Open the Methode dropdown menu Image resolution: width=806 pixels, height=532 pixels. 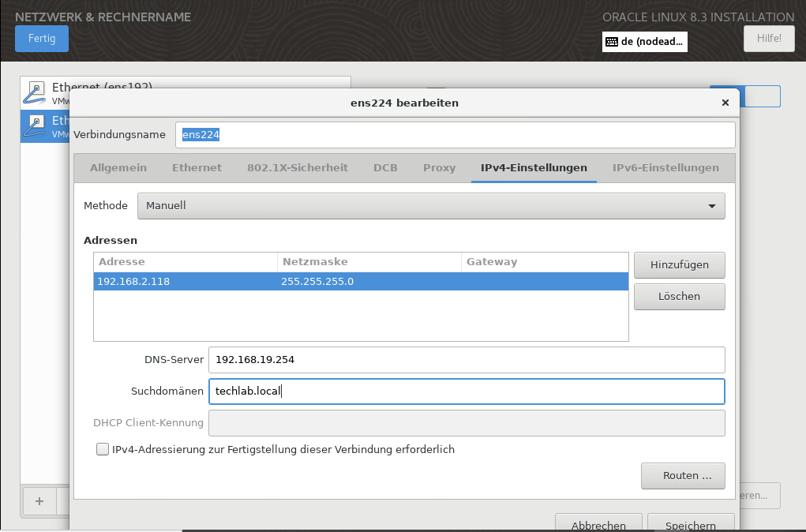pyautogui.click(x=430, y=205)
